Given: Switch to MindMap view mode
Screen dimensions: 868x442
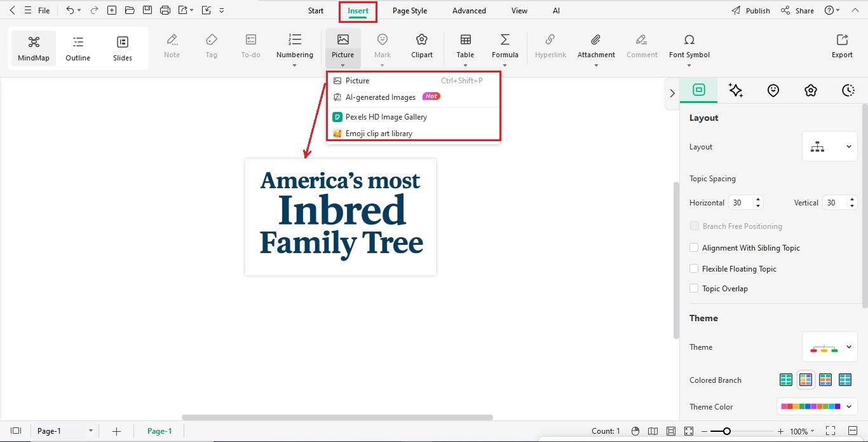Looking at the screenshot, I should (x=34, y=48).
